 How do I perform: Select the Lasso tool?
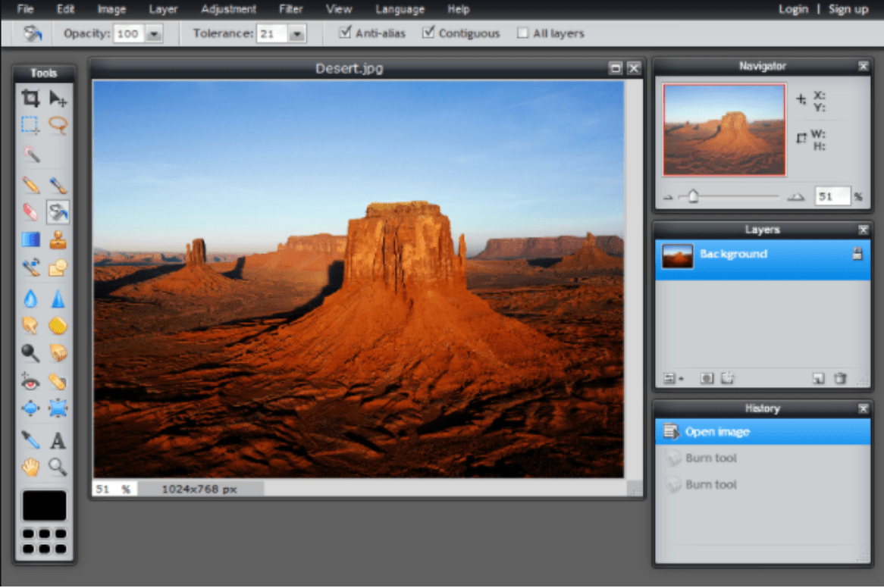click(x=58, y=124)
